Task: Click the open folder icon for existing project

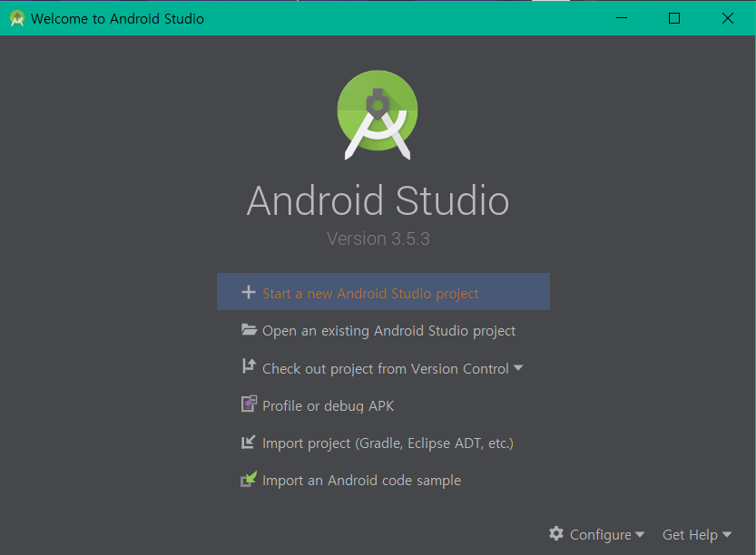Action: pyautogui.click(x=249, y=329)
